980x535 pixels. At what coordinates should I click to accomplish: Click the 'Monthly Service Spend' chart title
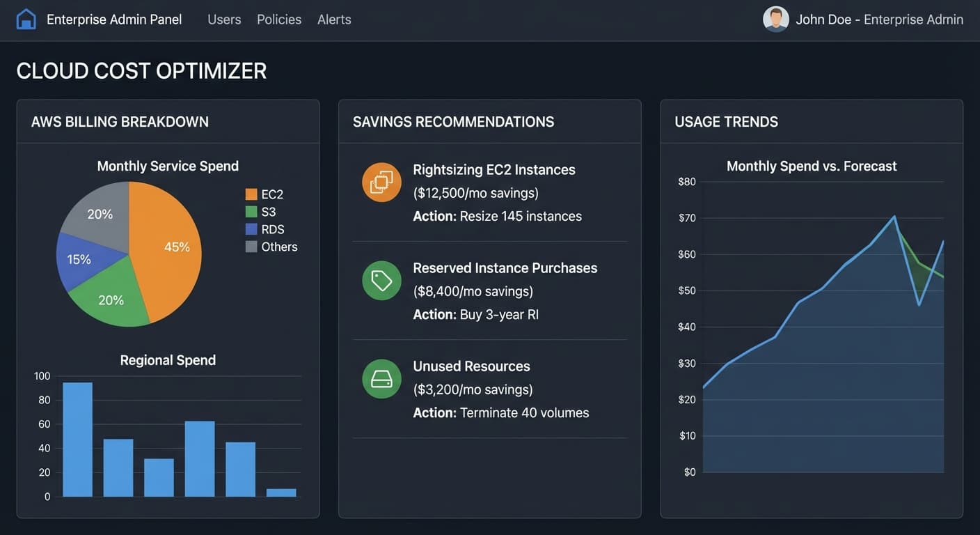point(168,166)
